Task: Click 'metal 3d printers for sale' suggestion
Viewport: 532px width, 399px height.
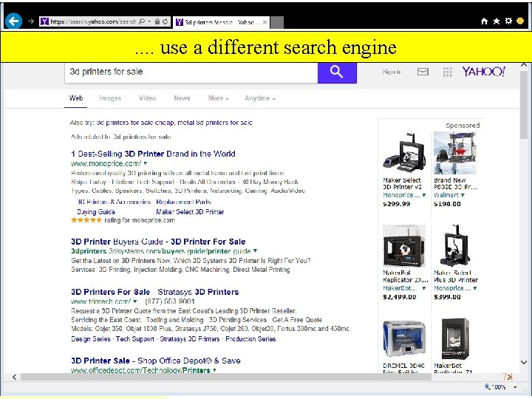Action: click(215, 123)
